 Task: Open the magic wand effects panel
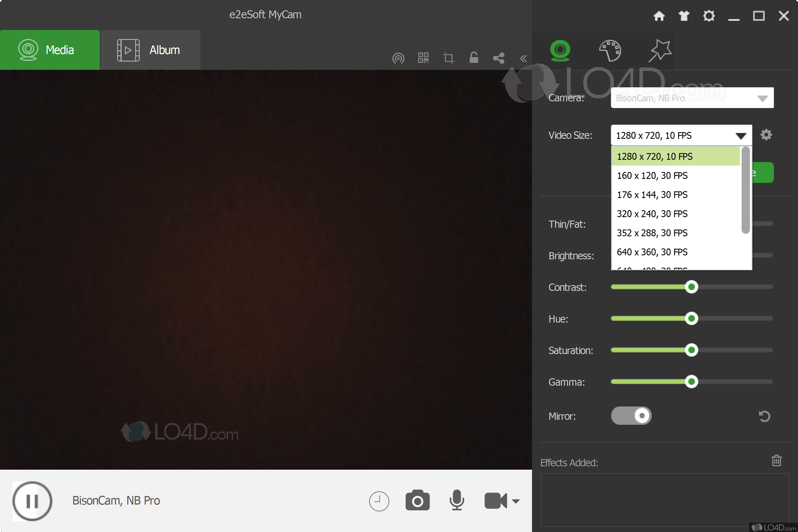tap(660, 50)
